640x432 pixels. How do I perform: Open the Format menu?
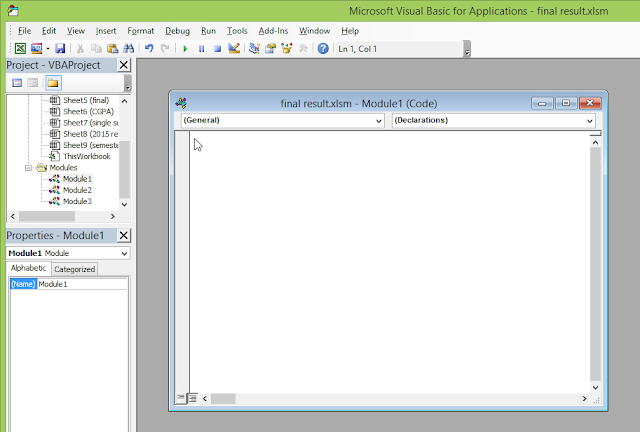140,31
